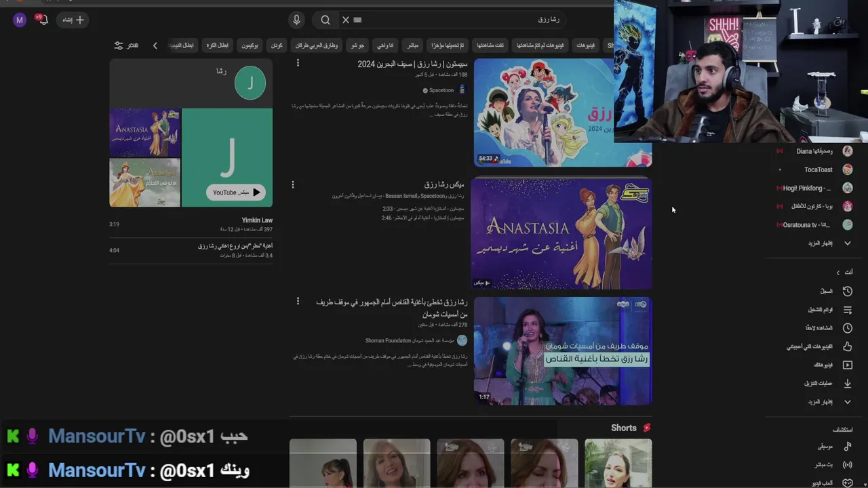Select the كودان filter chip
Image resolution: width=868 pixels, height=488 pixels.
coord(277,45)
